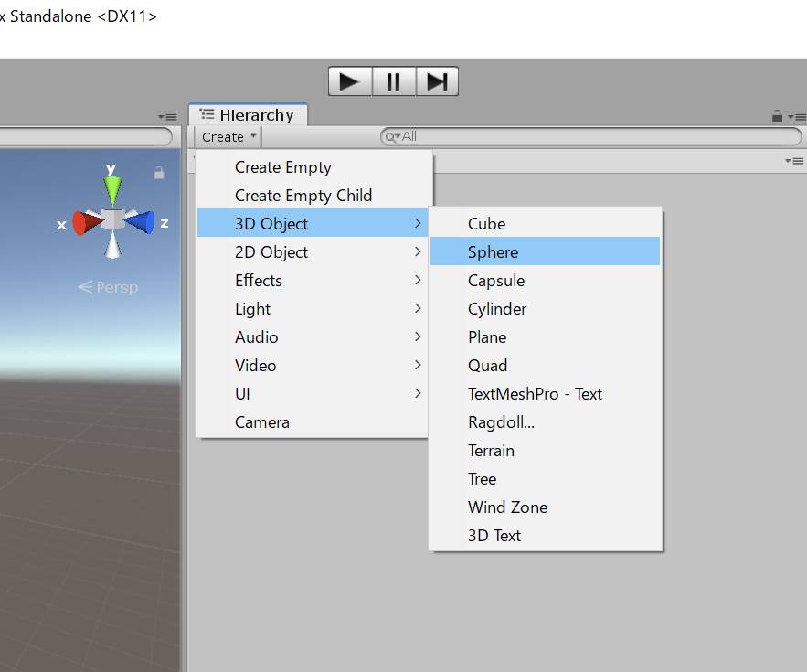This screenshot has height=672, width=807.
Task: Select the Hierarchy tab
Action: click(248, 115)
